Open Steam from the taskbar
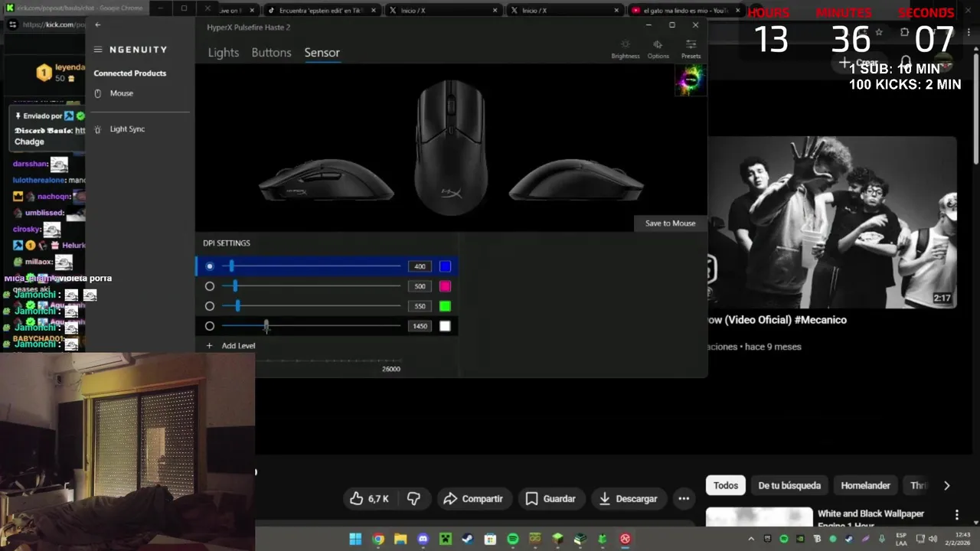Screen dimensions: 980x551 pos(468,539)
